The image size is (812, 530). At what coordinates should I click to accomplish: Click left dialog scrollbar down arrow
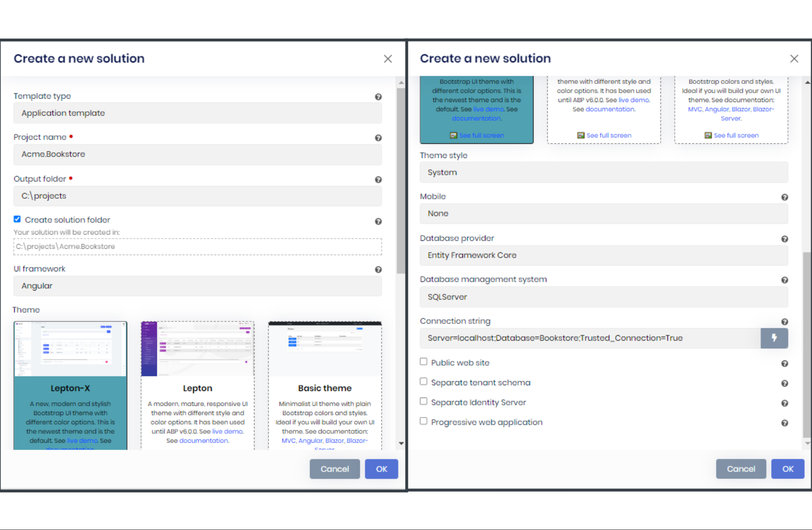[401, 443]
